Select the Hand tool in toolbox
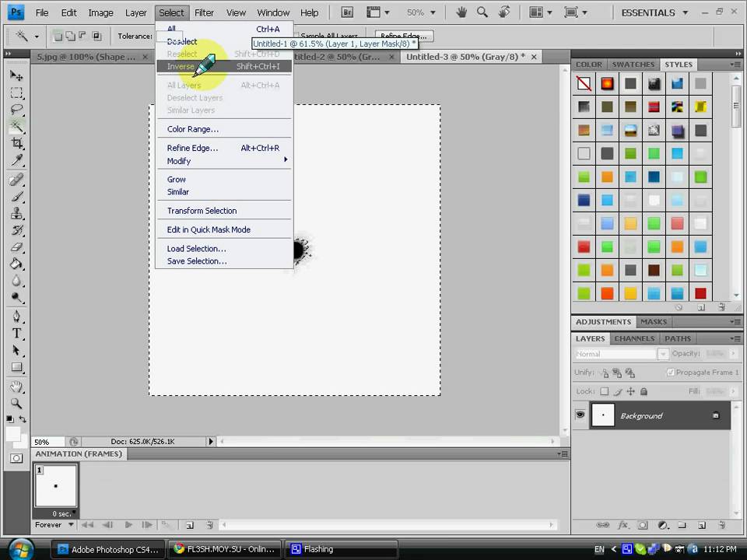Screen dimensions: 747x560 point(16,387)
